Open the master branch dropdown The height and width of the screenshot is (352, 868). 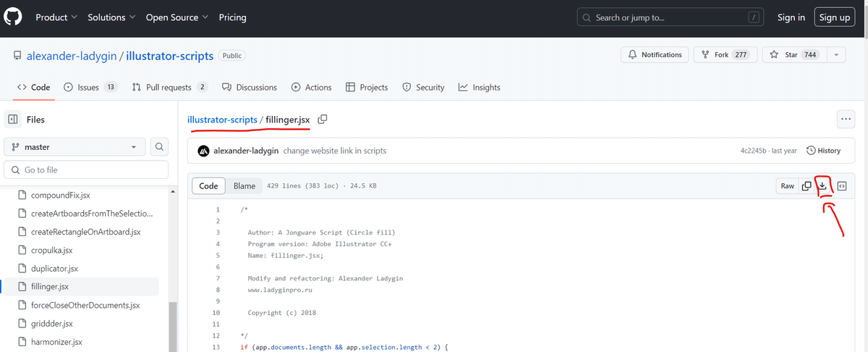[x=75, y=147]
